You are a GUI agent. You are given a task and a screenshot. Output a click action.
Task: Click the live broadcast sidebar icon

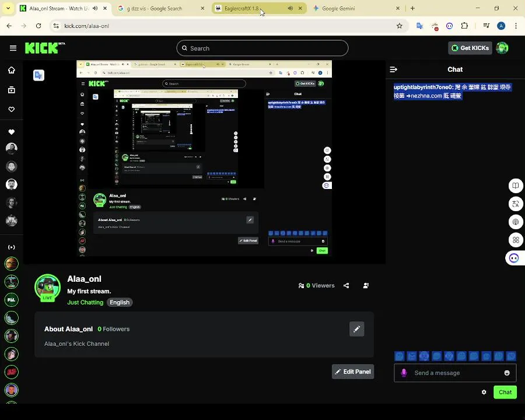click(12, 247)
